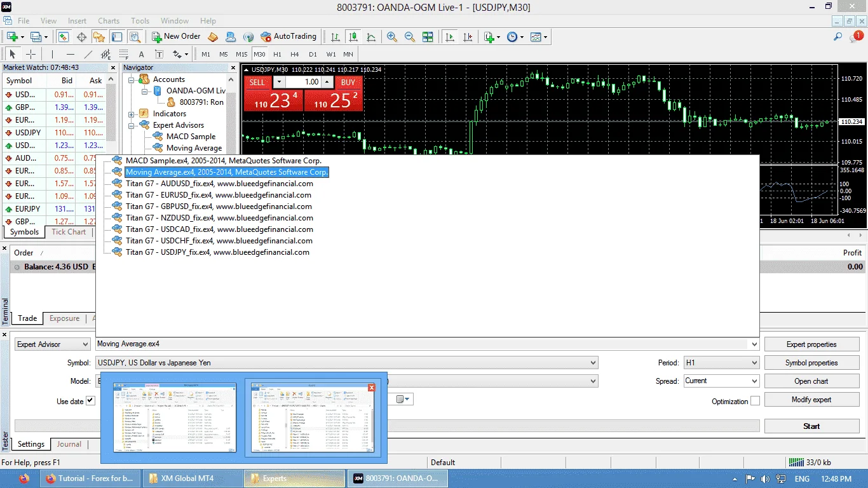The height and width of the screenshot is (488, 868).
Task: Expand the Indicators tree node
Action: [x=132, y=114]
